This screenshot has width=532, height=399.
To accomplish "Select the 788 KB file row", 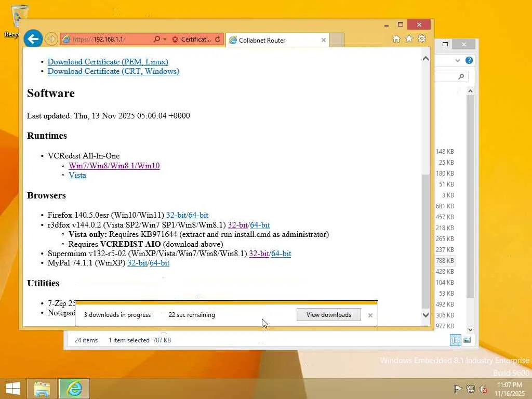I will point(445,261).
